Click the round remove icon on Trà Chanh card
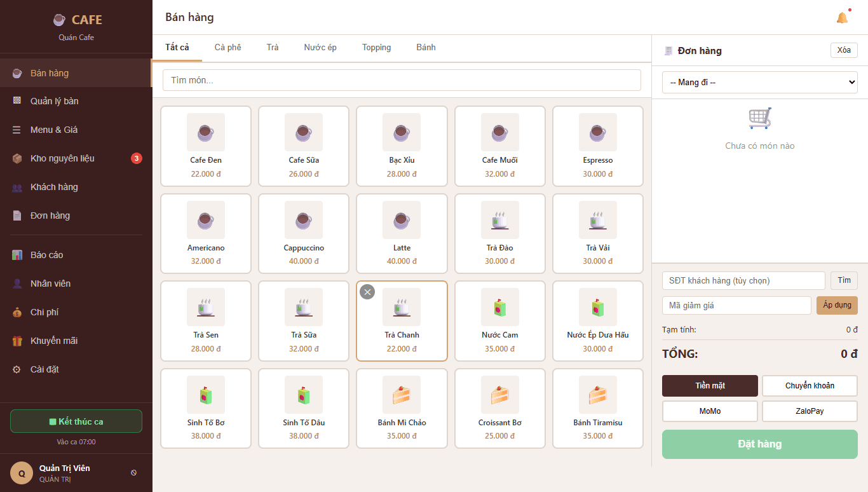868x492 pixels. click(x=367, y=292)
